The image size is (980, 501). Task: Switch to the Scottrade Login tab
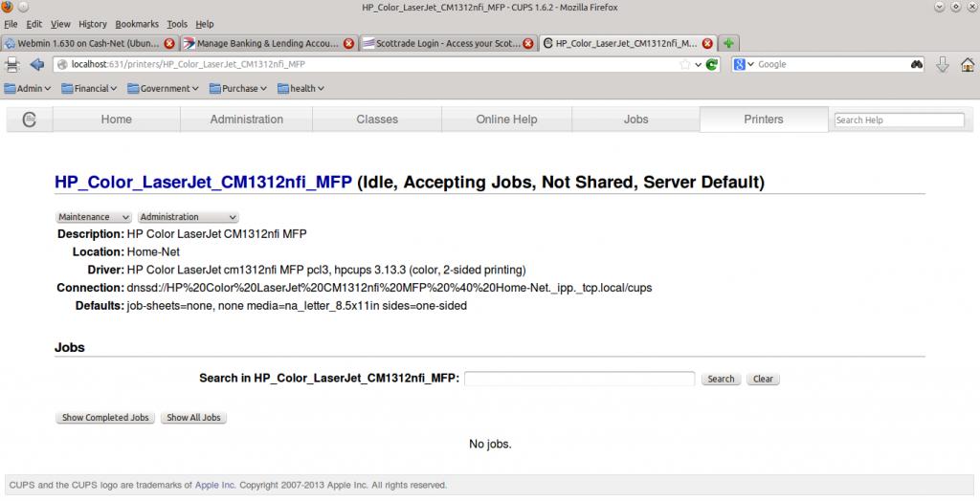pos(447,43)
